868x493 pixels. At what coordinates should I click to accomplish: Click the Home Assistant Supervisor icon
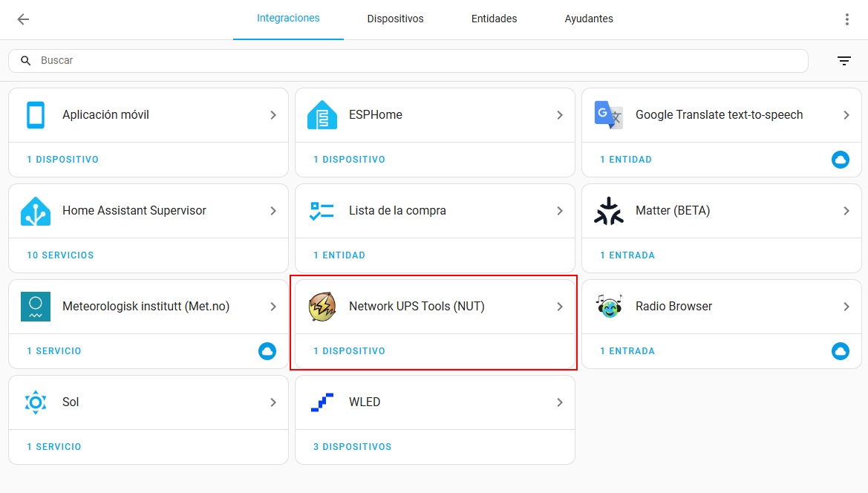click(x=36, y=211)
